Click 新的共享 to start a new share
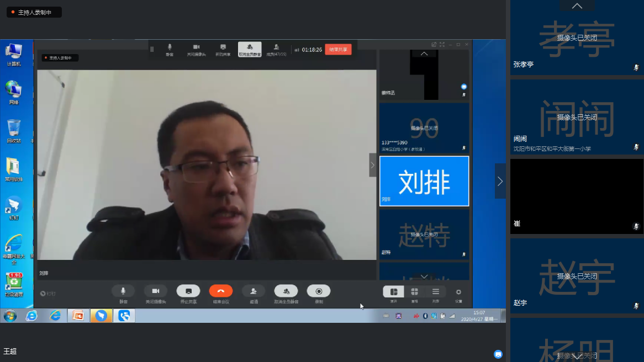The width and height of the screenshot is (644, 362). point(223,48)
